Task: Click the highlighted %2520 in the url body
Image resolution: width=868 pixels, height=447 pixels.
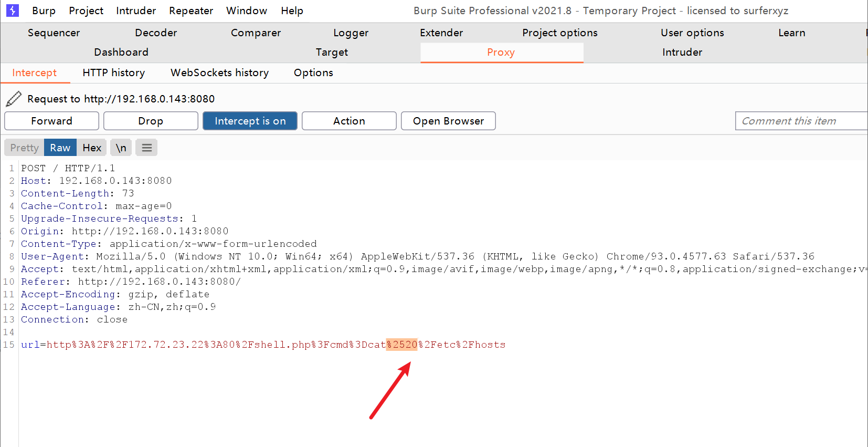Action: pyautogui.click(x=402, y=345)
